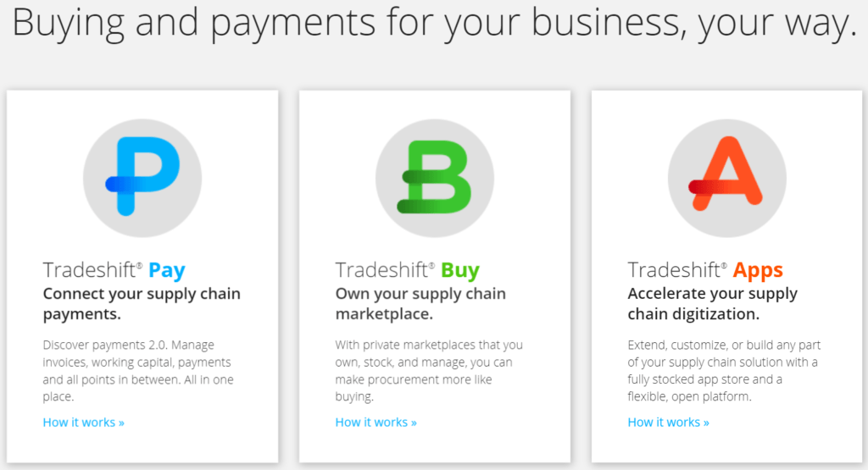Click the "Buying and payments" main headline
Image resolution: width=868 pixels, height=470 pixels.
(434, 23)
